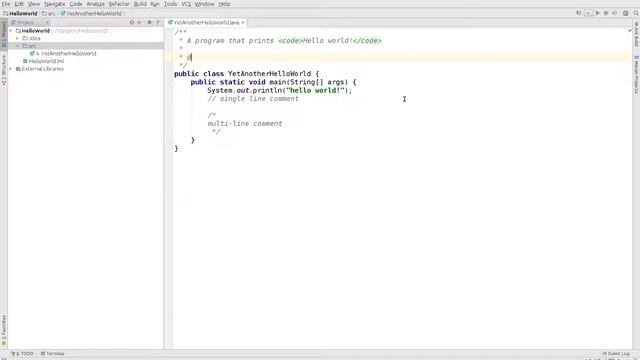Viewport: 640px width, 360px height.
Task: Close the YetAnotherHelloWorld.java tab
Action: tap(243, 22)
